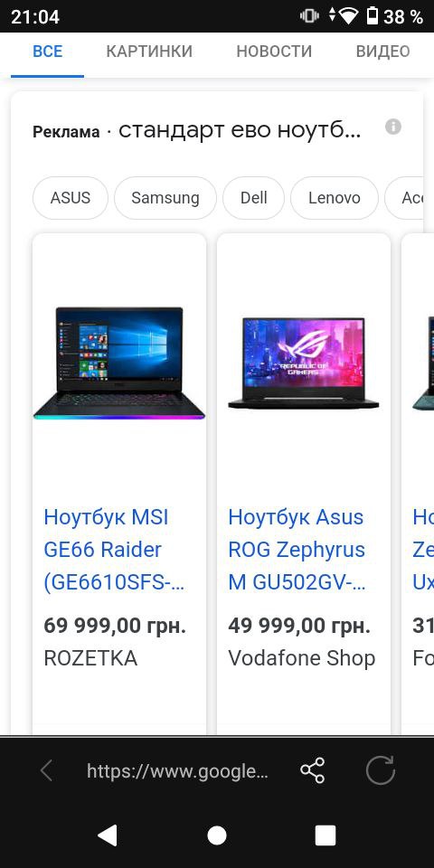Select the Dell filter chip

(x=253, y=198)
